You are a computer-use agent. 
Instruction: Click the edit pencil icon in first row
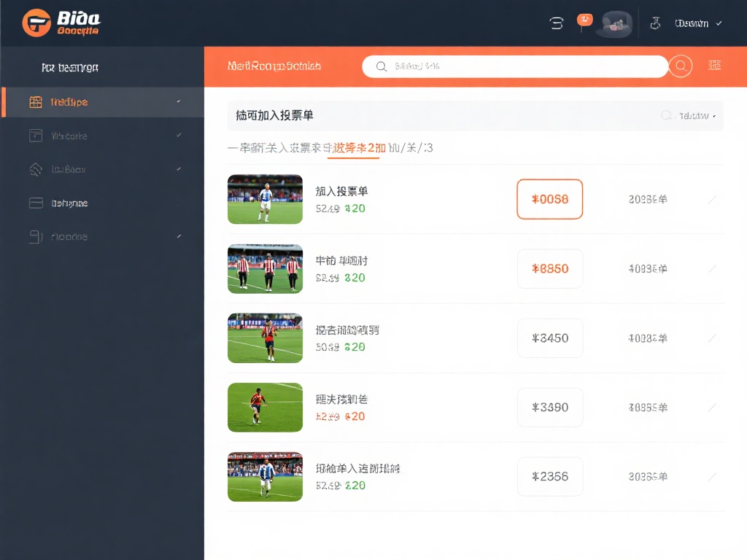(x=712, y=199)
